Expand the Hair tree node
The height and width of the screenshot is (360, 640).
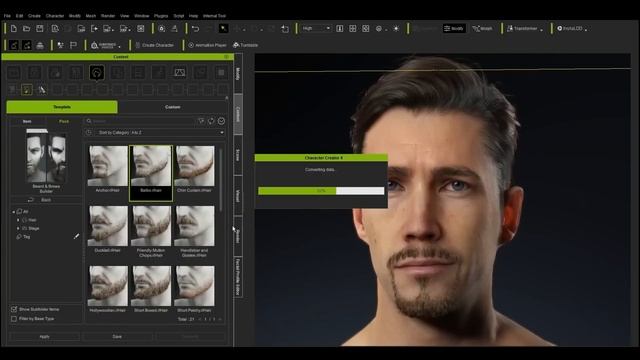[18, 220]
